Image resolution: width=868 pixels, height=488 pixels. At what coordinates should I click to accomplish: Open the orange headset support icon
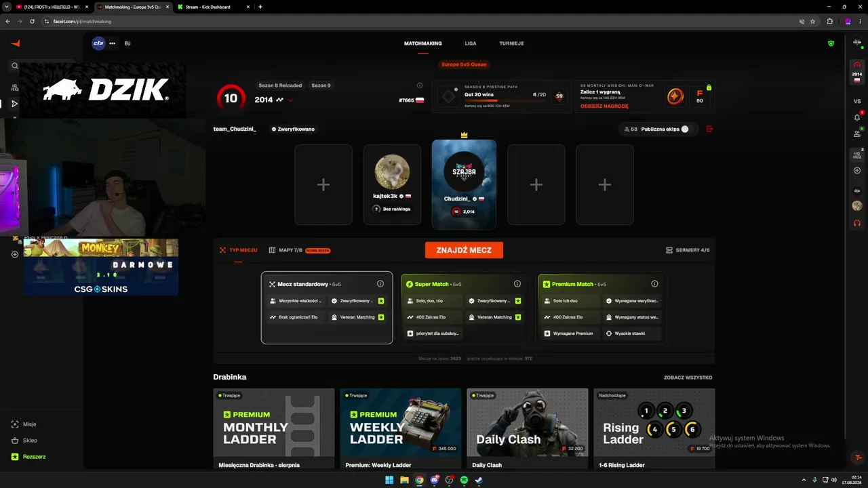(x=857, y=222)
